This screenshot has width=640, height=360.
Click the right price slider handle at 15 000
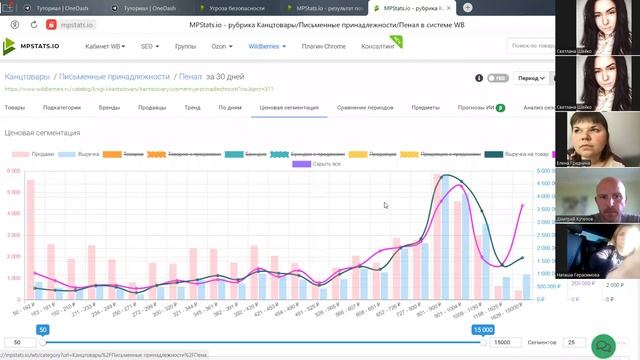(483, 342)
